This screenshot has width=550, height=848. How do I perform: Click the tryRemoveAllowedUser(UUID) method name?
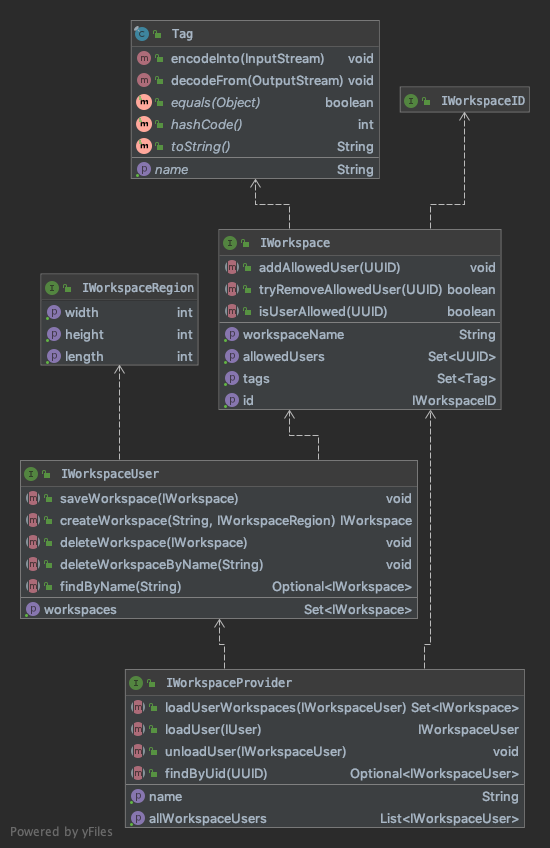[350, 289]
